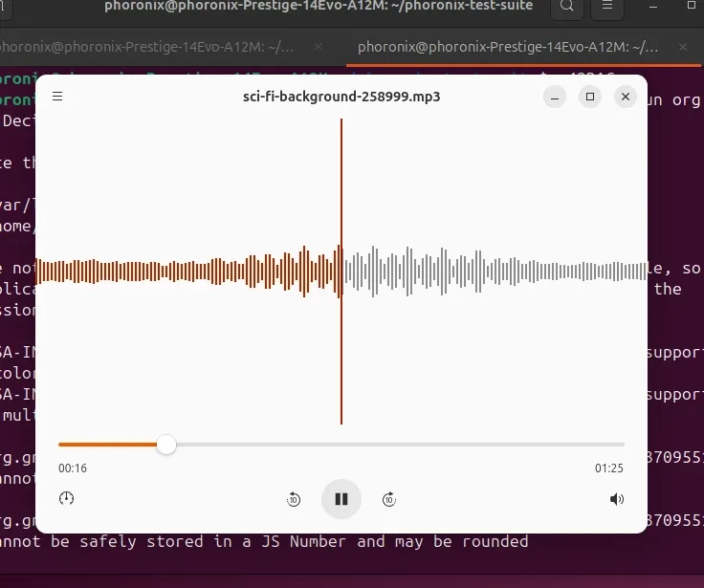The height and width of the screenshot is (588, 704).
Task: Skip forward 10 seconds
Action: [x=389, y=499]
